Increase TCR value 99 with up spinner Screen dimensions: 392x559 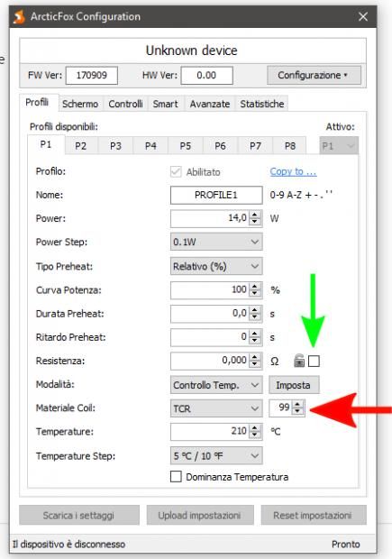pyautogui.click(x=297, y=404)
